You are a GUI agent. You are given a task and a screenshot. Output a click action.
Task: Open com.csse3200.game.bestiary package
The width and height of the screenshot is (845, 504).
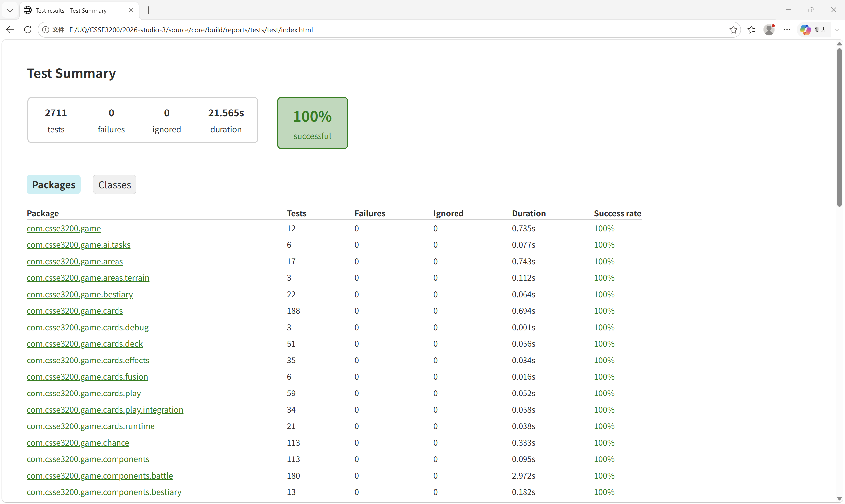pyautogui.click(x=80, y=294)
